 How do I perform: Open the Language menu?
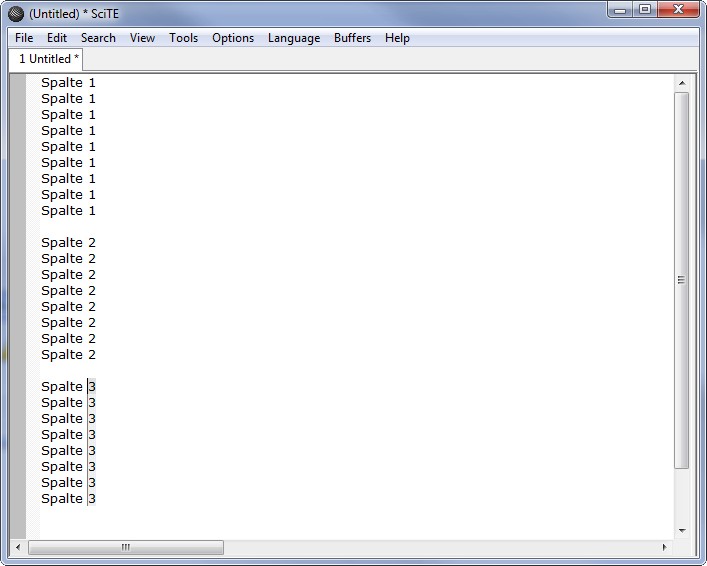294,38
